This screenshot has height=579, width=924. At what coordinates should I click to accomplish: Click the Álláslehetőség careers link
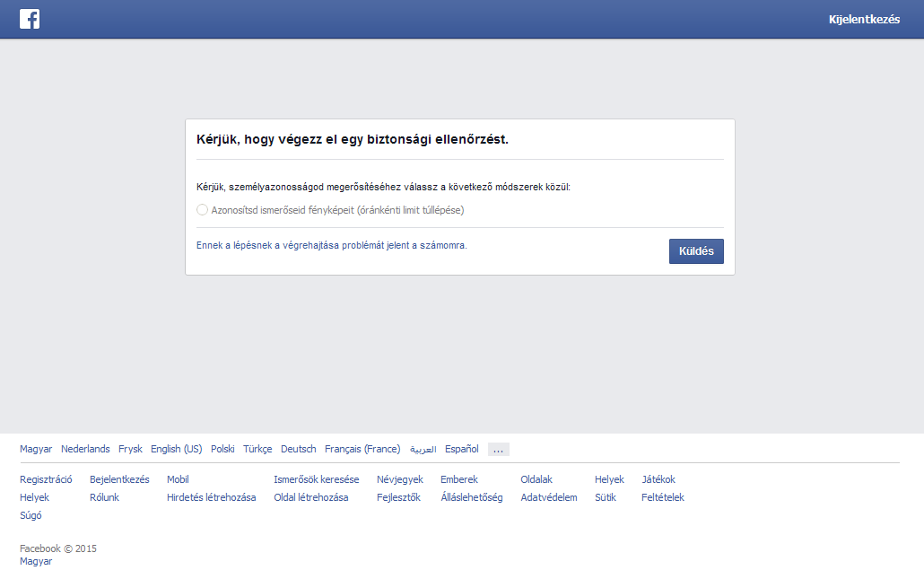(x=471, y=497)
